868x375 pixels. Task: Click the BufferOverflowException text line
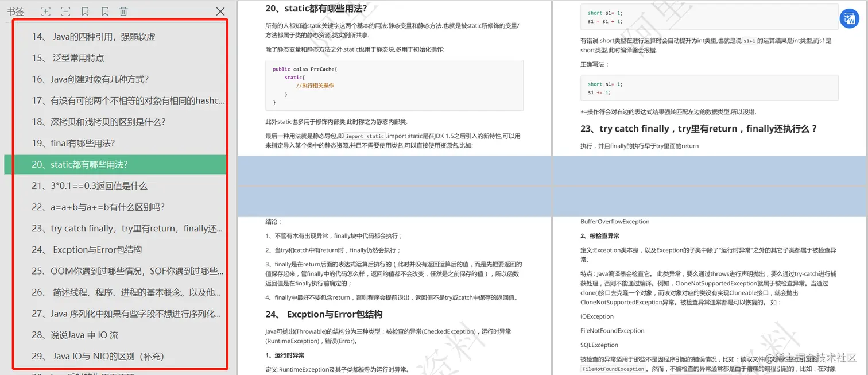click(615, 222)
